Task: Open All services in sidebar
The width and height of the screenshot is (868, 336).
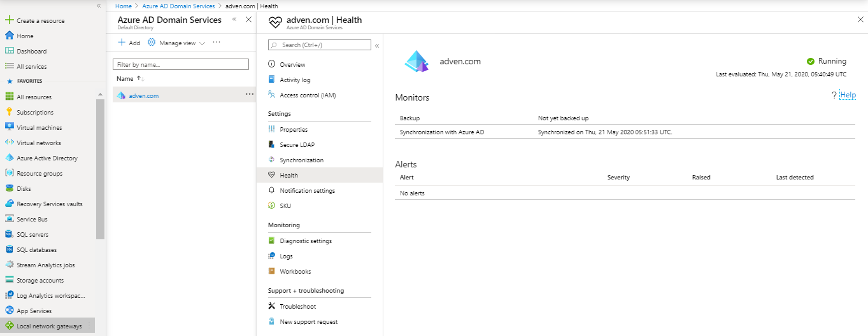Action: click(31, 67)
